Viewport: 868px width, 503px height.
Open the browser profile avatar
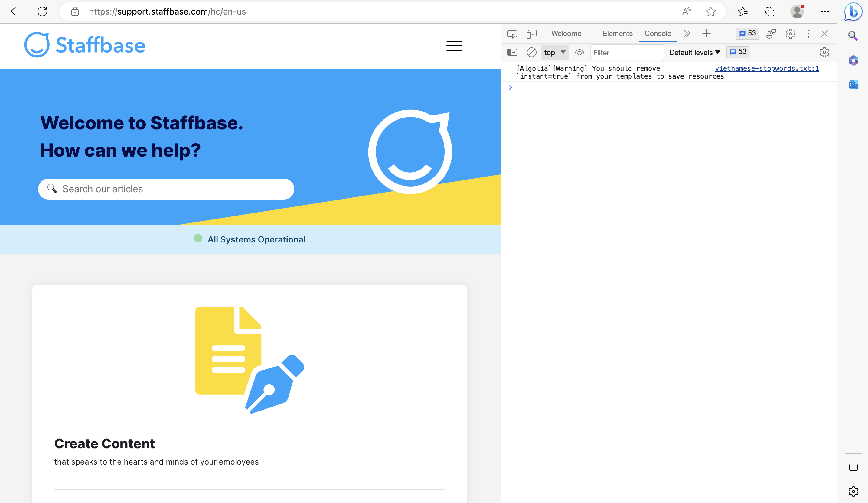tap(797, 11)
